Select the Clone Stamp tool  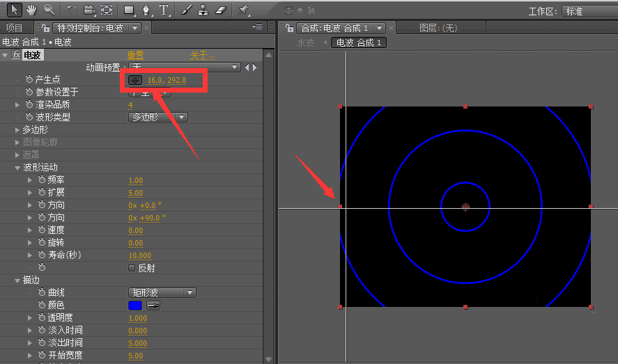point(203,10)
